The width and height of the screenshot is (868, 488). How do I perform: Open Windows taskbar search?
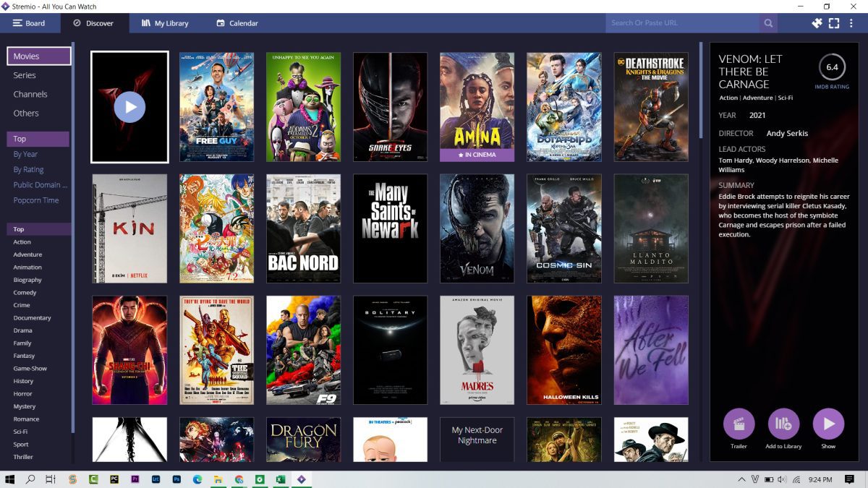pos(30,479)
